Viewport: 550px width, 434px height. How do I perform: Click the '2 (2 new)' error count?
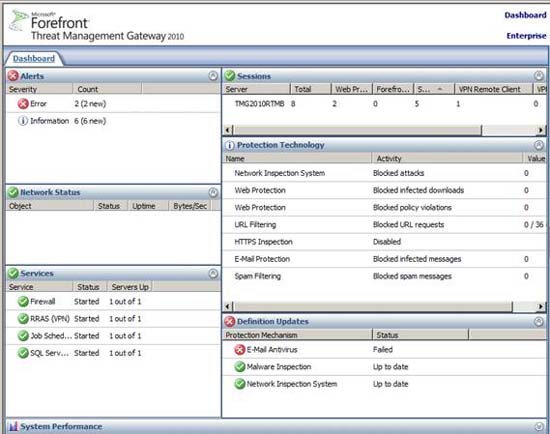[x=90, y=104]
